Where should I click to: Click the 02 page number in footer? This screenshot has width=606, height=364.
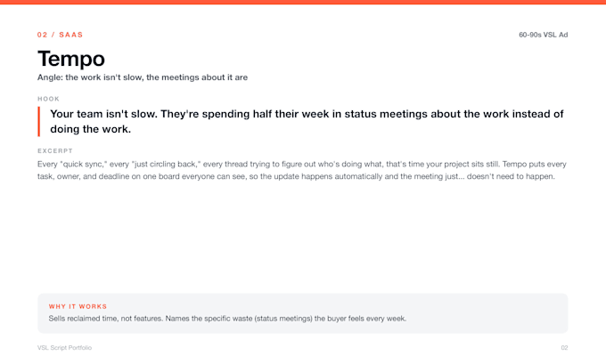click(564, 348)
